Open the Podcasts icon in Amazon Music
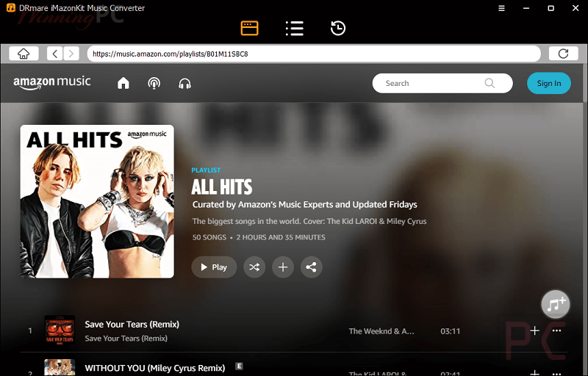The image size is (588, 376). click(x=154, y=84)
